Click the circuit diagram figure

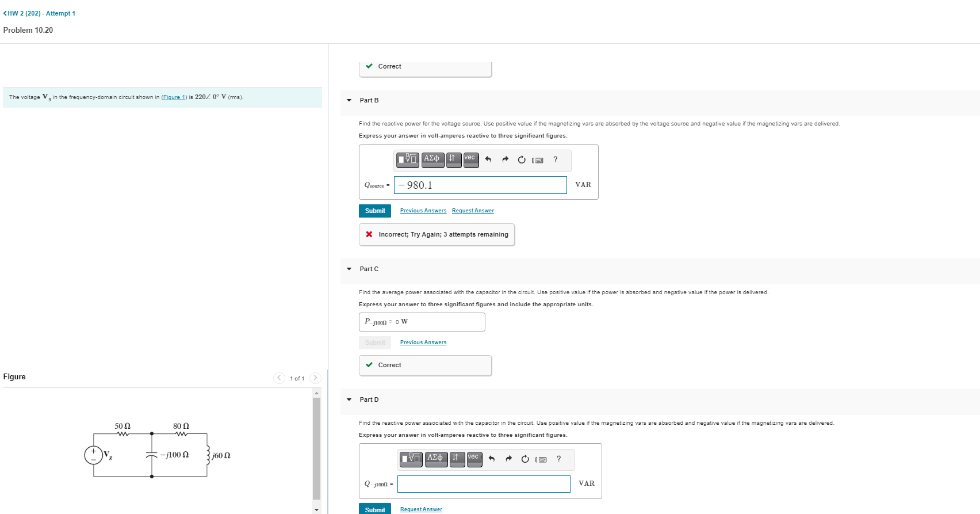coord(158,451)
